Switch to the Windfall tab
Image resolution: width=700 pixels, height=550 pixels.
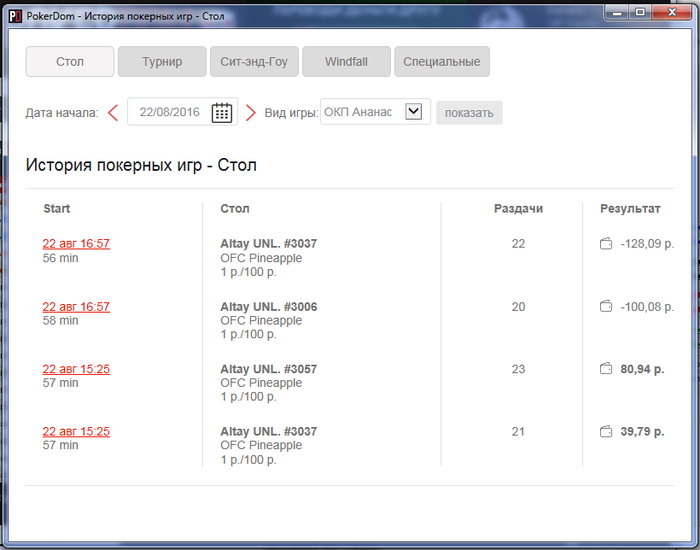point(346,62)
